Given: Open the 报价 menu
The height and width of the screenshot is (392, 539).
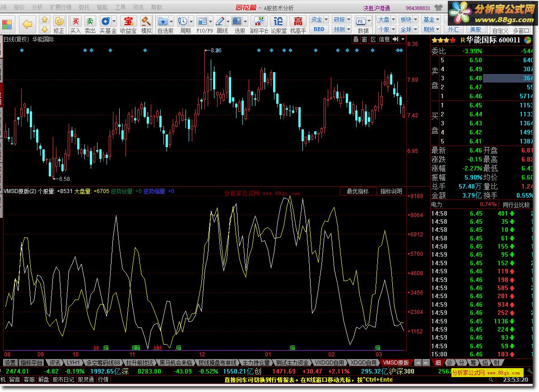Looking at the screenshot, I should [x=19, y=7].
